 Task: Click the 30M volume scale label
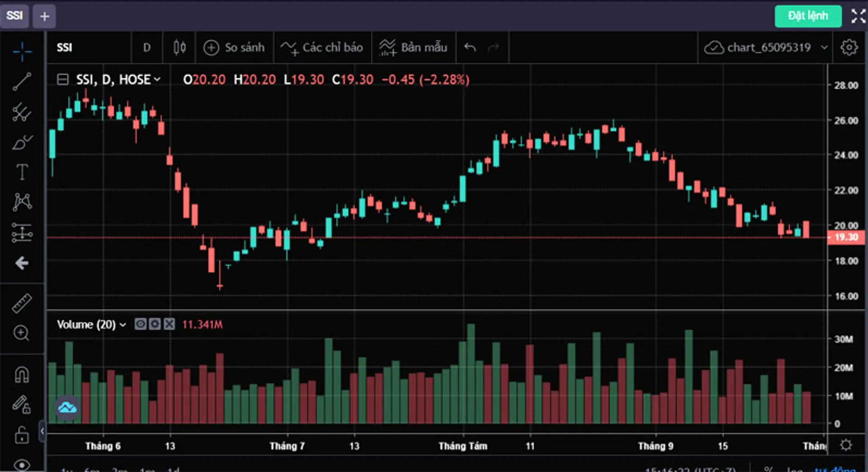pos(843,339)
